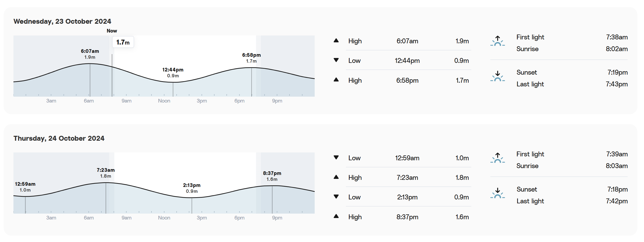
Task: Click the up triangle beside Thursday 7:23am High
Action: pyautogui.click(x=336, y=177)
